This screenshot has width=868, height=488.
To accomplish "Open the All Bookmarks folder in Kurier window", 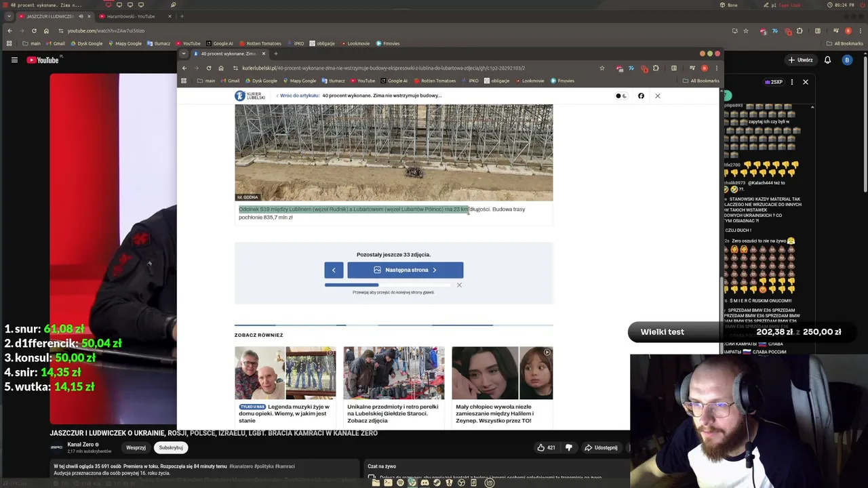I will (701, 81).
